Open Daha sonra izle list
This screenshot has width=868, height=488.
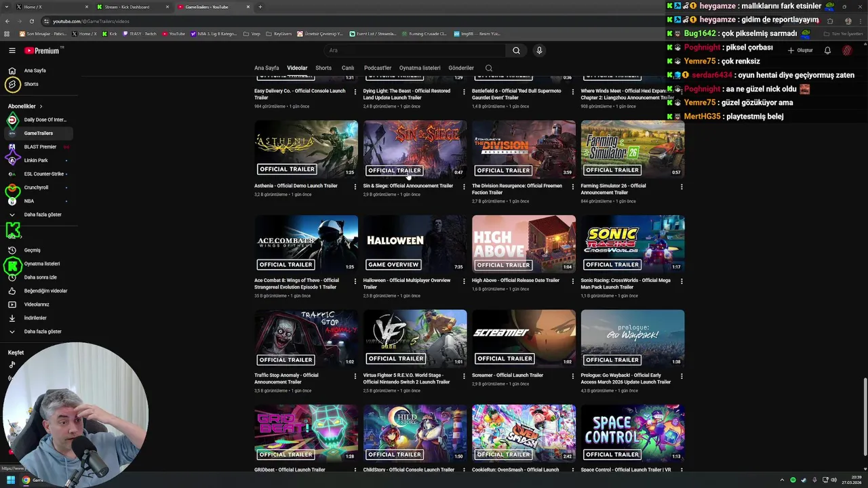(38, 277)
